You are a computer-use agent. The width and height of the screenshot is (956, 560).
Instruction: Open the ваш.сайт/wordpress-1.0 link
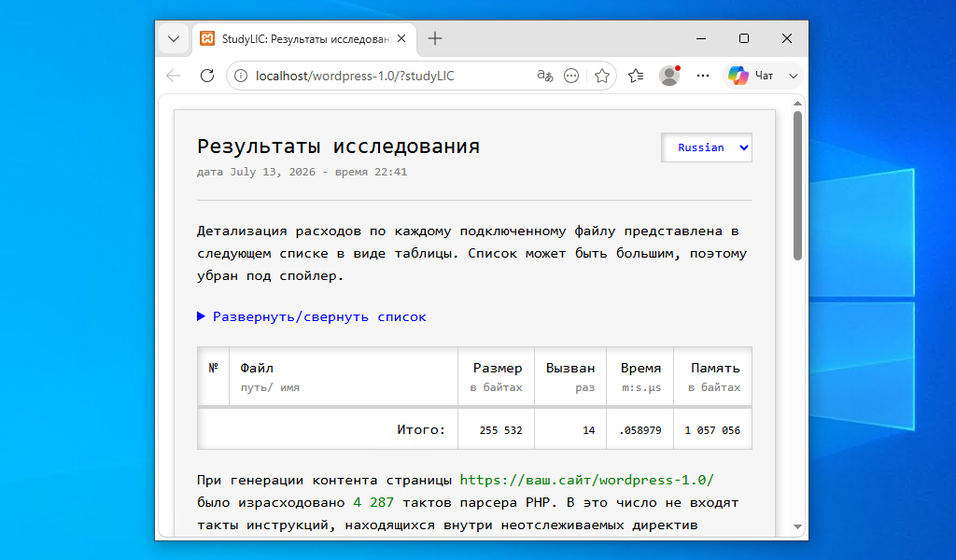[586, 480]
